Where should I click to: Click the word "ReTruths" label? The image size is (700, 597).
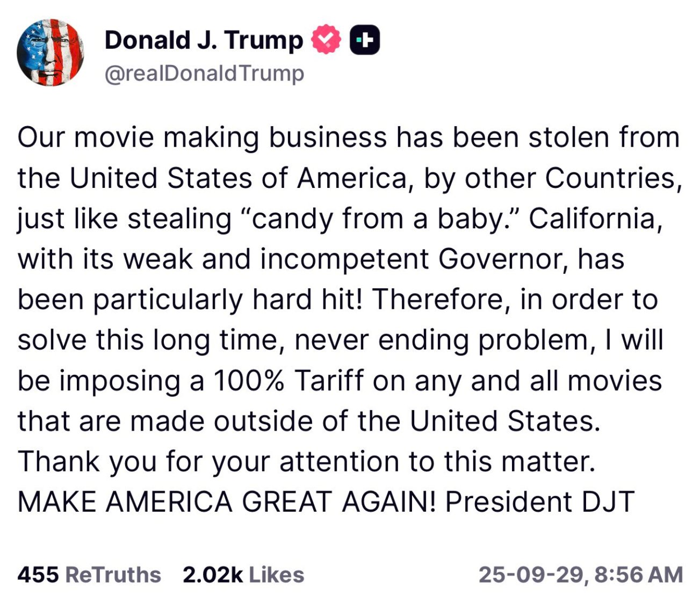pyautogui.click(x=113, y=574)
